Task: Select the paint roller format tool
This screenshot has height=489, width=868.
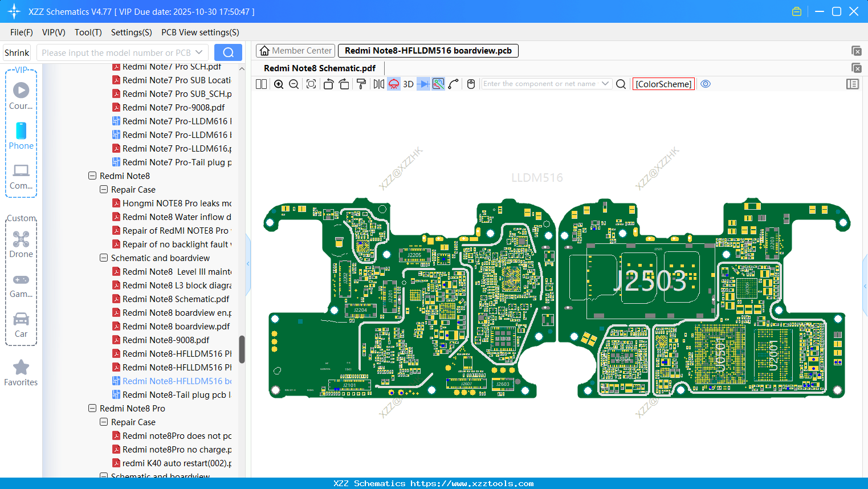Action: click(x=361, y=84)
